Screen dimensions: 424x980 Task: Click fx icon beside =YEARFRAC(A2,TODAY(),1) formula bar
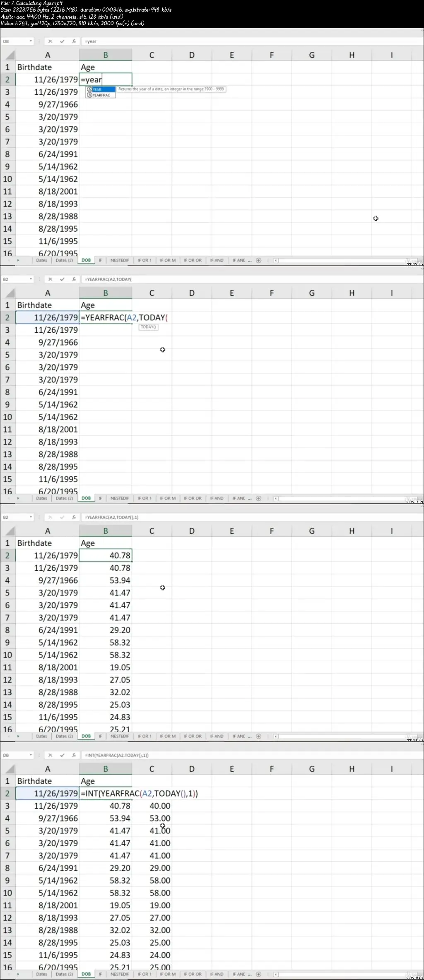[74, 517]
